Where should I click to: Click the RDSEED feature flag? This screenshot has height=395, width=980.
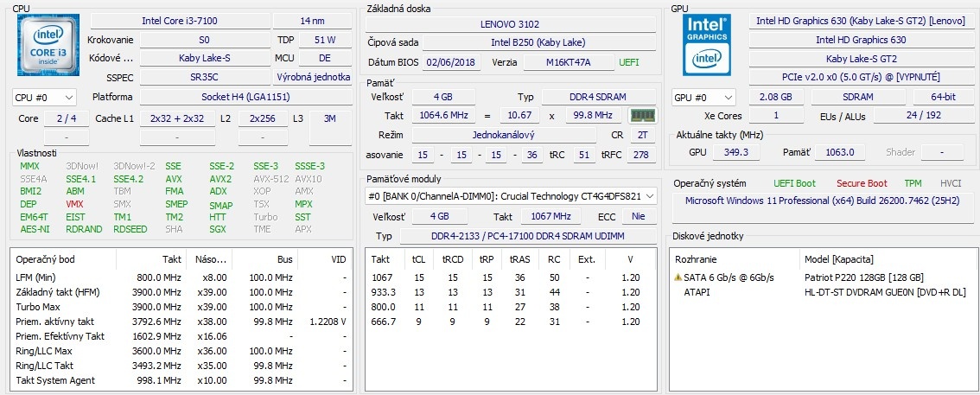(x=130, y=229)
